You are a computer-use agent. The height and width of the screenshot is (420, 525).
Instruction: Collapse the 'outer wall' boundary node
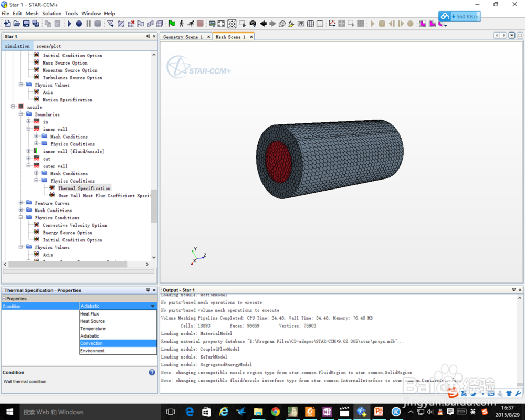pos(28,165)
